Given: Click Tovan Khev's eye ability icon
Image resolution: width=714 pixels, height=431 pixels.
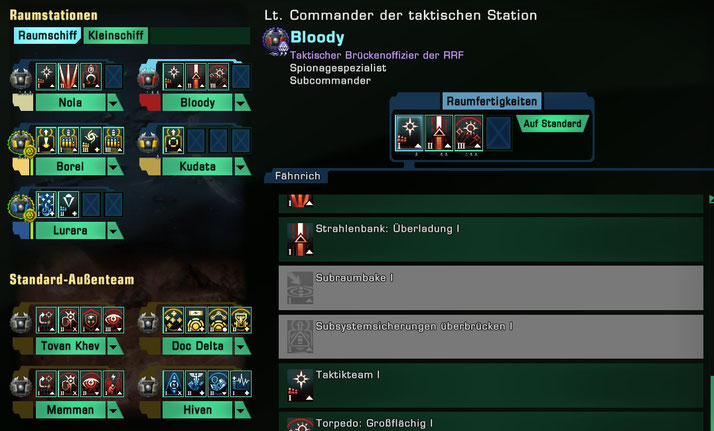Looking at the screenshot, I should 113,320.
